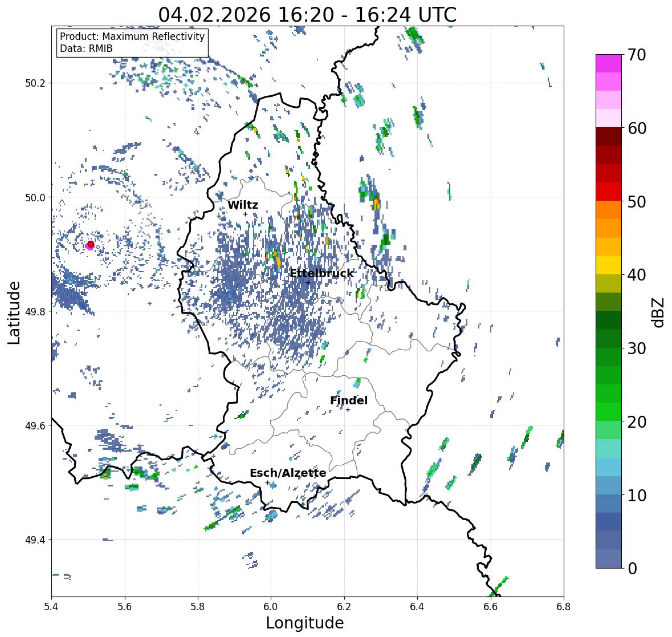Click the longitude tick label 6.8
Screen dimensions: 672x637
564,606
